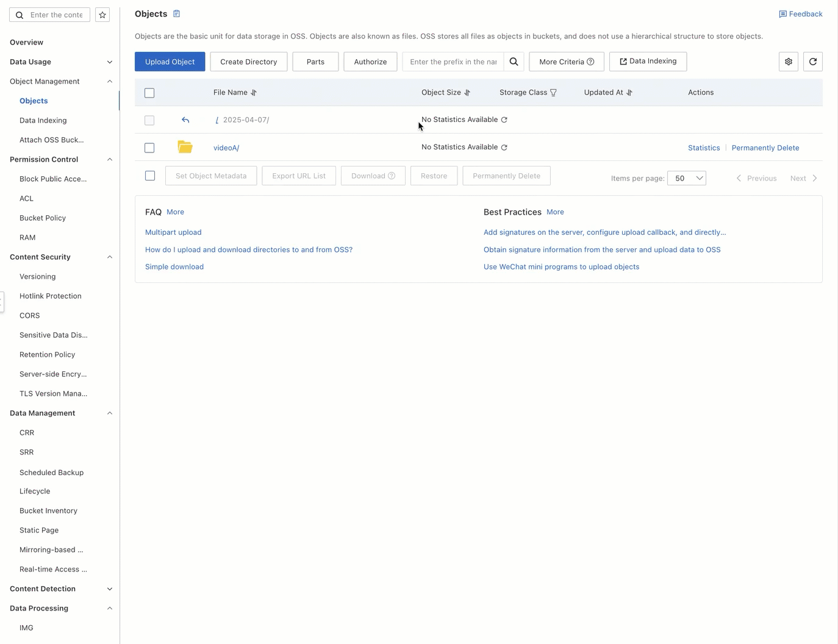Image resolution: width=838 pixels, height=644 pixels.
Task: Click the left chevron icon beside Previous
Action: pos(739,178)
